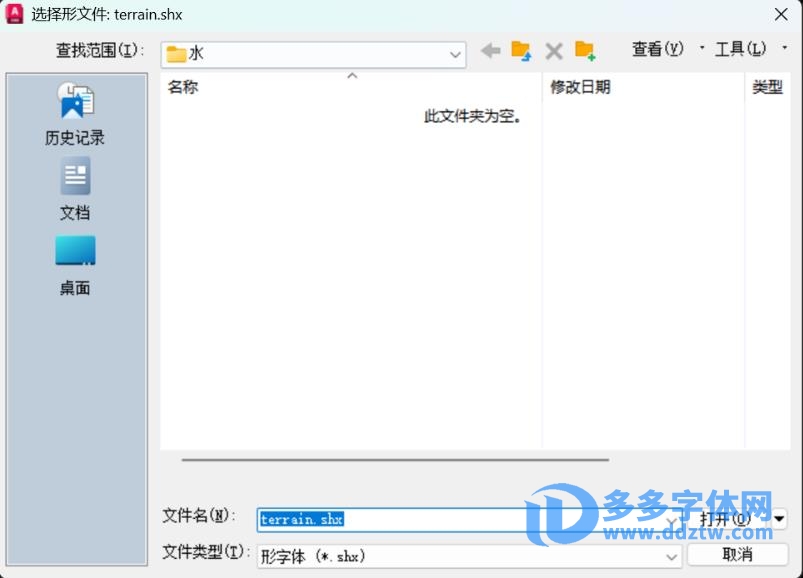Viewport: 803px width, 578px height.
Task: Click the AutoCAD icon in title bar
Action: click(x=15, y=14)
